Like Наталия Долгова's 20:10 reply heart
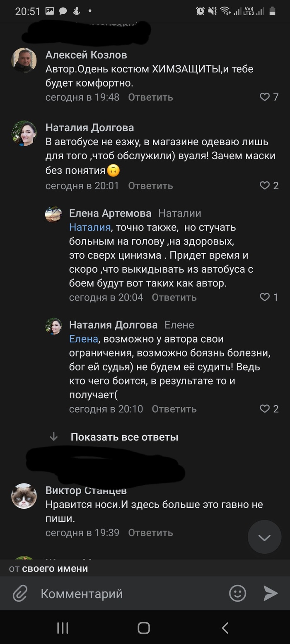 point(265,409)
